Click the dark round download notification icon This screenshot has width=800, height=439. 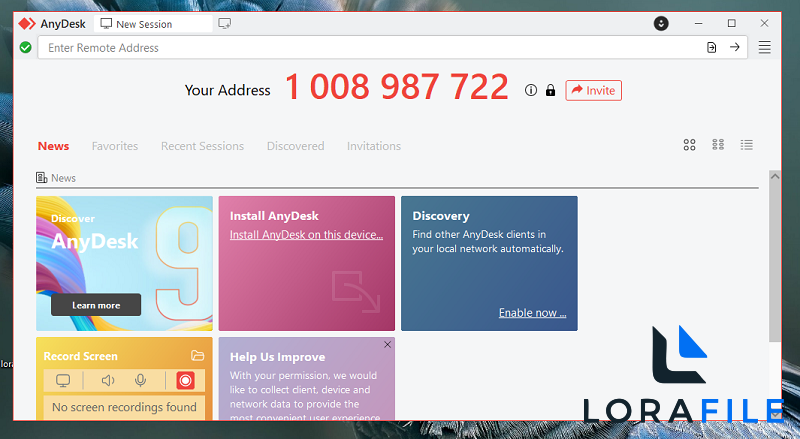tap(661, 23)
